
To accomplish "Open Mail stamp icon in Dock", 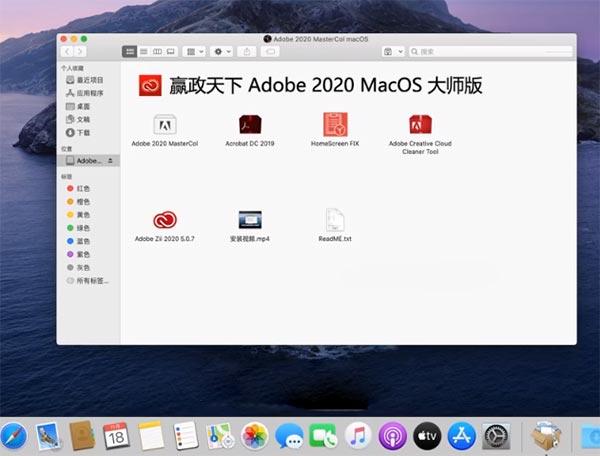I will pyautogui.click(x=48, y=436).
